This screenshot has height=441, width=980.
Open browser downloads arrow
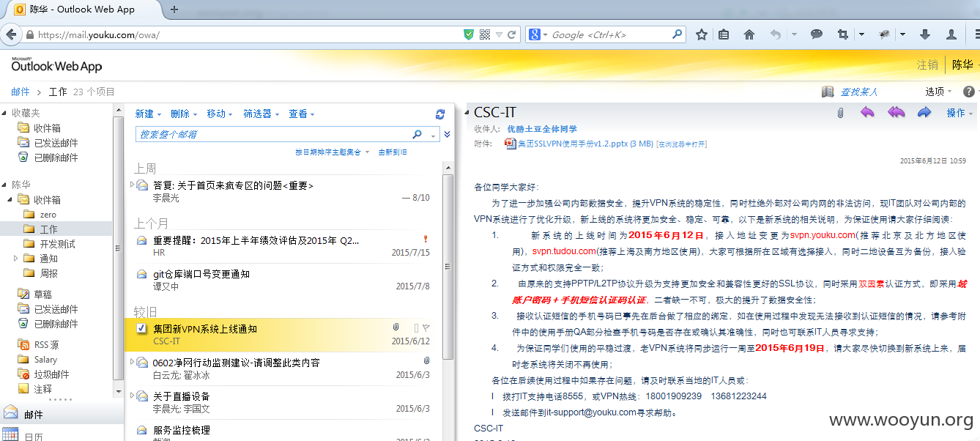[925, 34]
